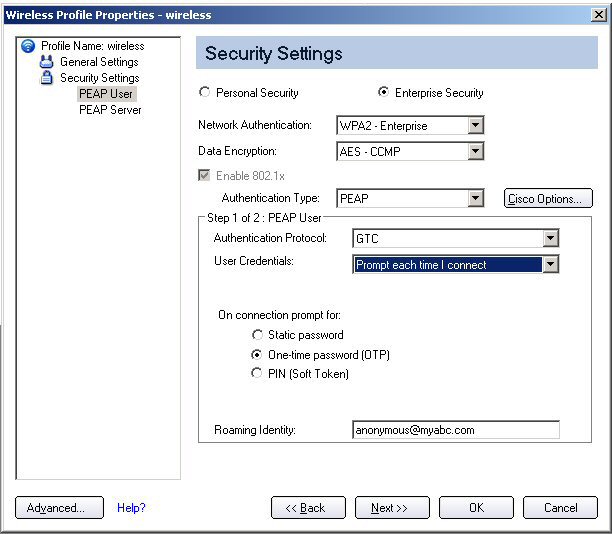Expand the Data Encryption dropdown
This screenshot has height=534, width=612.
tap(475, 151)
